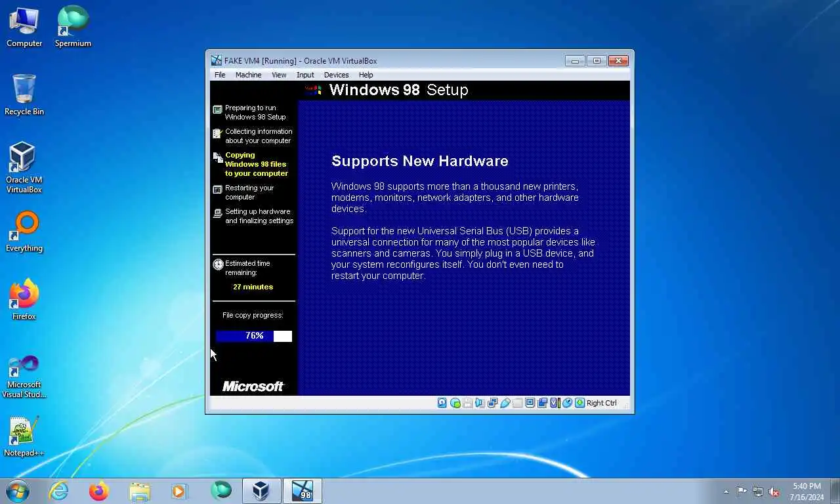Click the Show desktop strip
This screenshot has width=840, height=504.
pyautogui.click(x=835, y=491)
